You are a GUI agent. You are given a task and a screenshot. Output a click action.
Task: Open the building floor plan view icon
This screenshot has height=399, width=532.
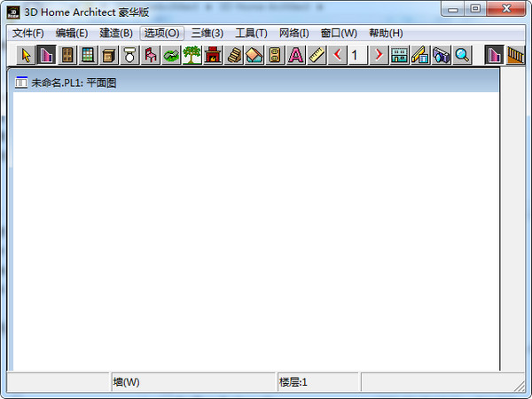pyautogui.click(x=399, y=55)
